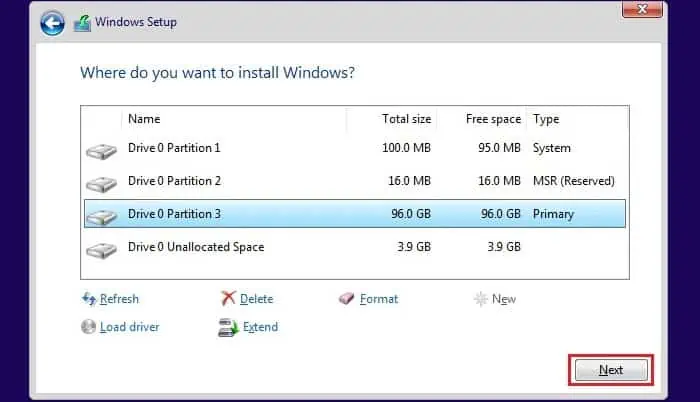Click the 95.0 MB free space value
700x402 pixels.
click(x=499, y=148)
